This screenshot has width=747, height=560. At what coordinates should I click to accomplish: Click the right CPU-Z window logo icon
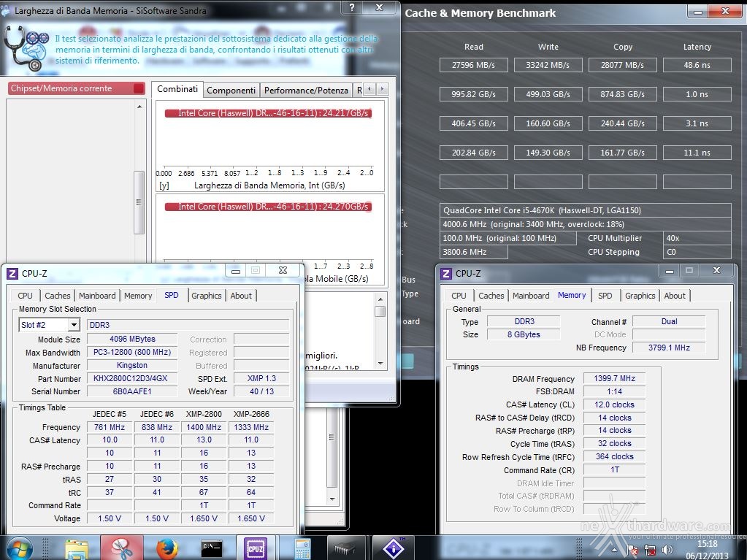tap(446, 273)
